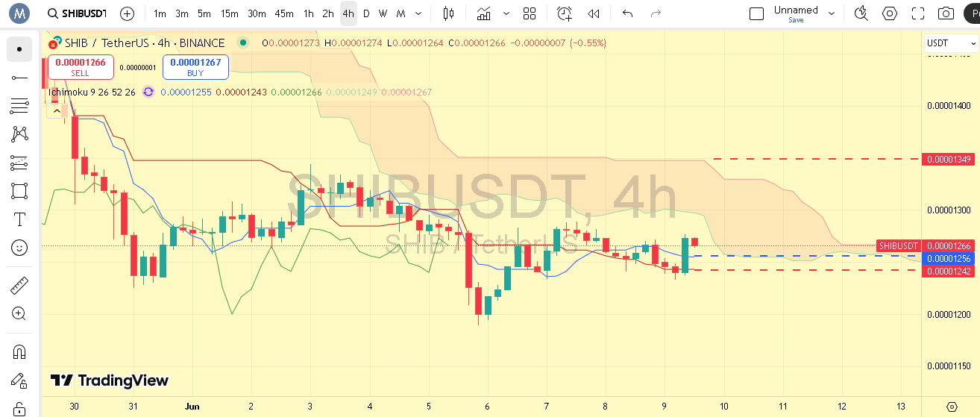
Task: Click 0.00001349 price label
Action: tap(949, 159)
